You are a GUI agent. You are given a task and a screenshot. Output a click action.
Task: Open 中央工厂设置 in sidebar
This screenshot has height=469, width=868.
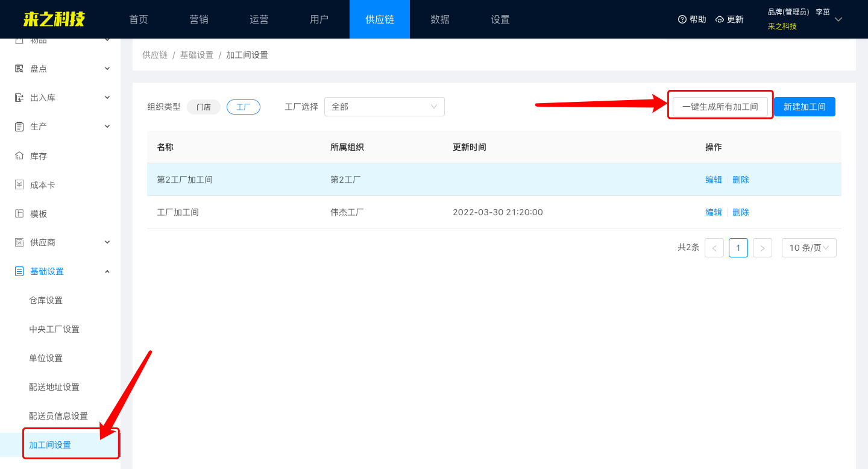point(54,329)
